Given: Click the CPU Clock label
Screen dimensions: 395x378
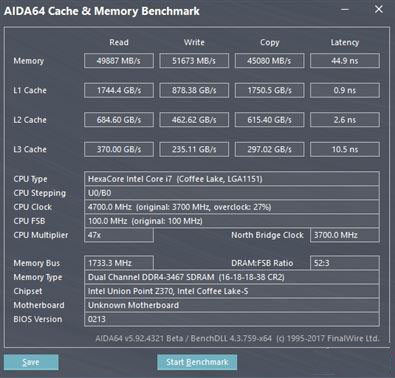Looking at the screenshot, I should tap(33, 207).
